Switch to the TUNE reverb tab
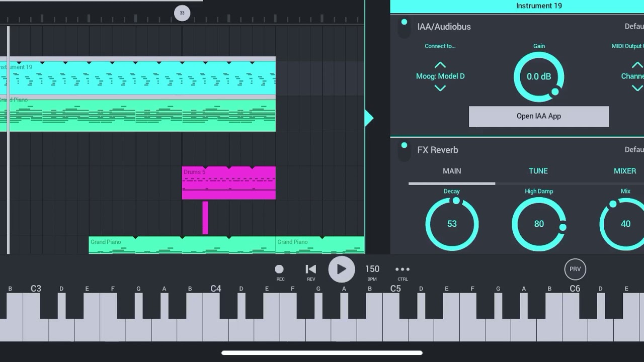644x362 pixels. tap(538, 171)
